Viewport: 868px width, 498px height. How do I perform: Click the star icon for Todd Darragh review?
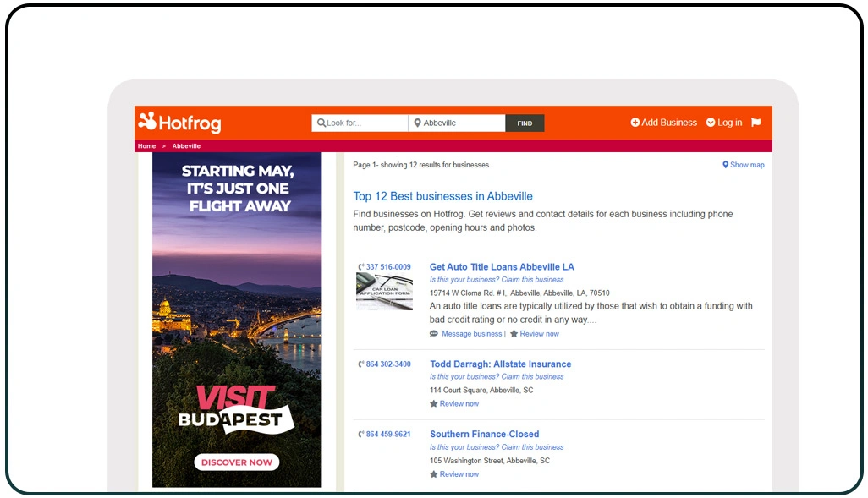pos(434,404)
